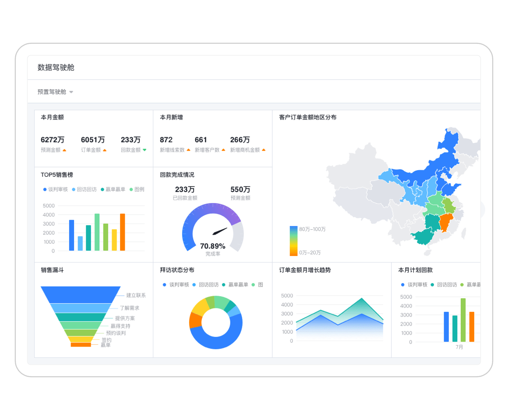Click the orange up arrow beside 预测金额

[64, 150]
